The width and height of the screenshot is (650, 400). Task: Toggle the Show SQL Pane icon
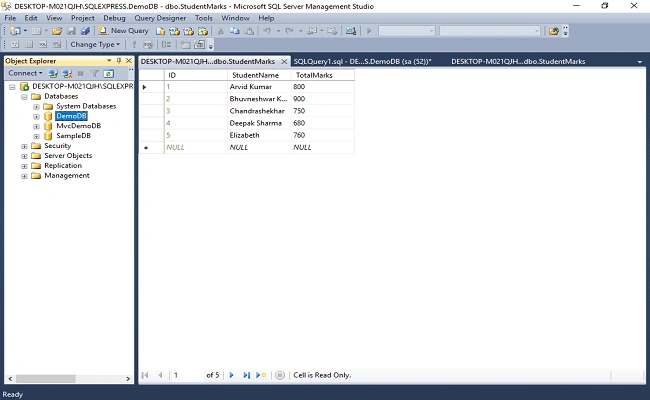43,44
